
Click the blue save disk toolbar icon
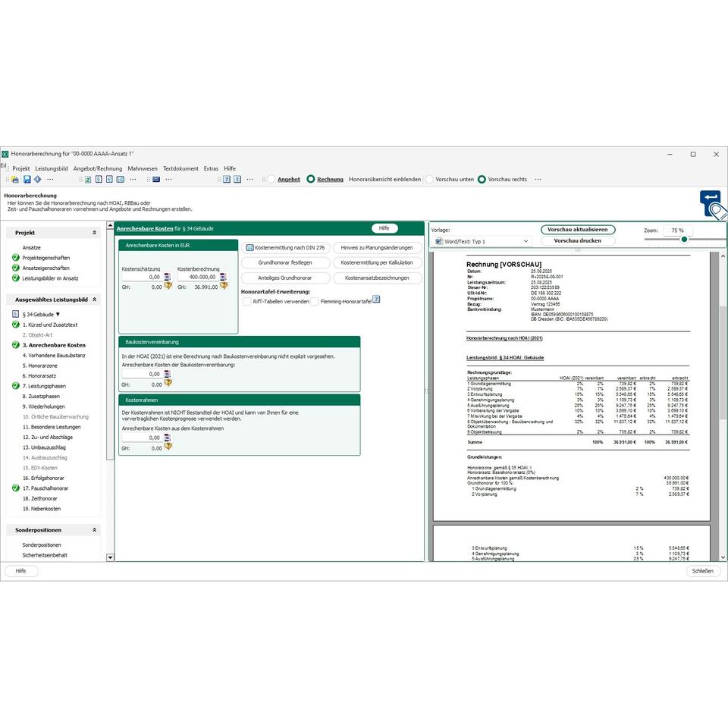pos(27,180)
